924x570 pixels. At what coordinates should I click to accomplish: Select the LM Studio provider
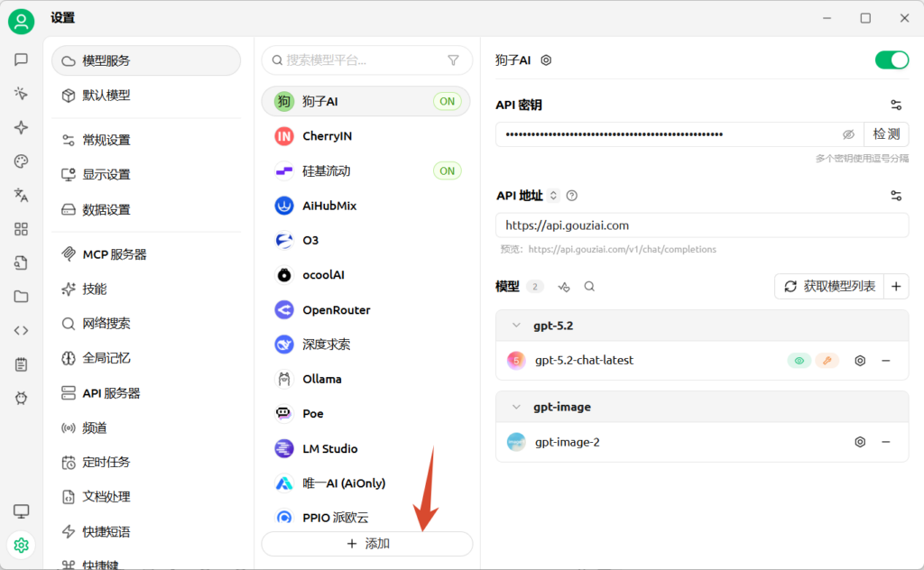point(366,449)
